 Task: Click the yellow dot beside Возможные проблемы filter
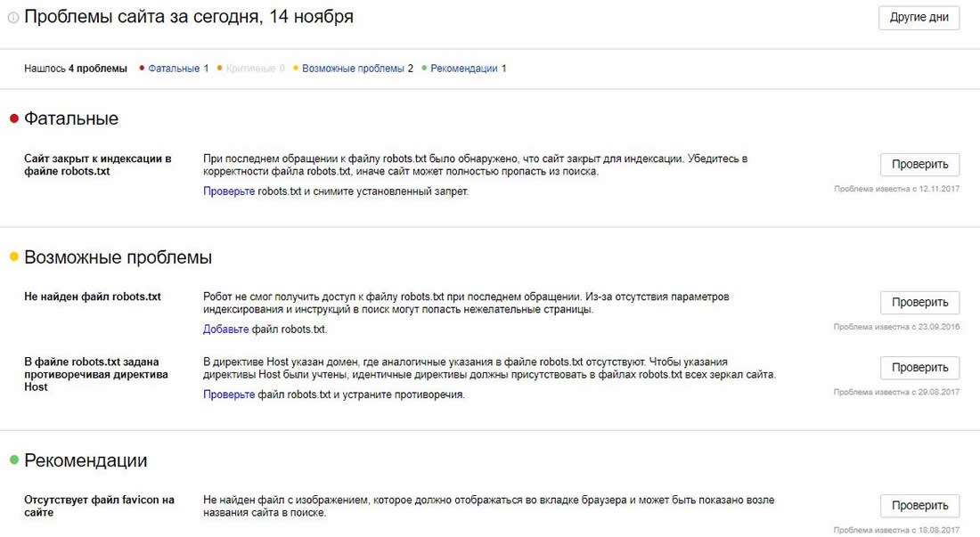(294, 67)
